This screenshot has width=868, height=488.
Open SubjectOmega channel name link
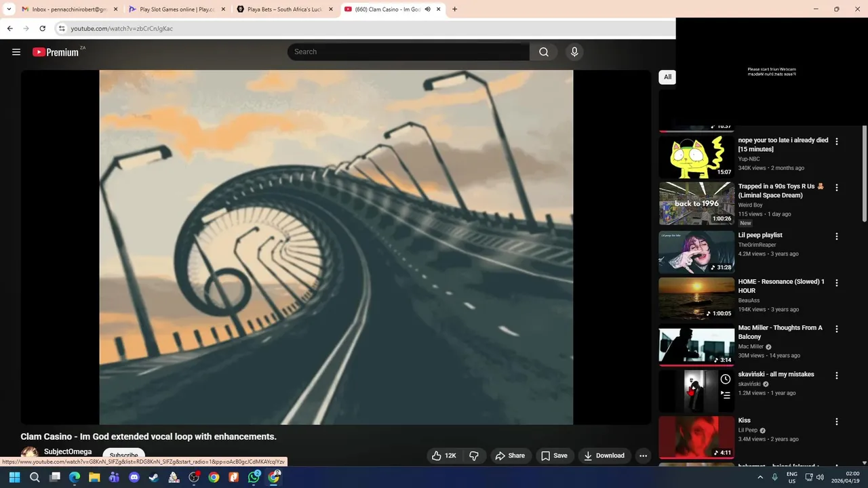pyautogui.click(x=68, y=451)
